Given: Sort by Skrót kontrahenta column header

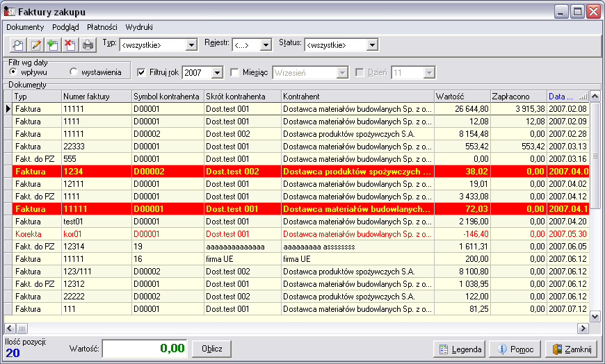Looking at the screenshot, I should pyautogui.click(x=242, y=97).
